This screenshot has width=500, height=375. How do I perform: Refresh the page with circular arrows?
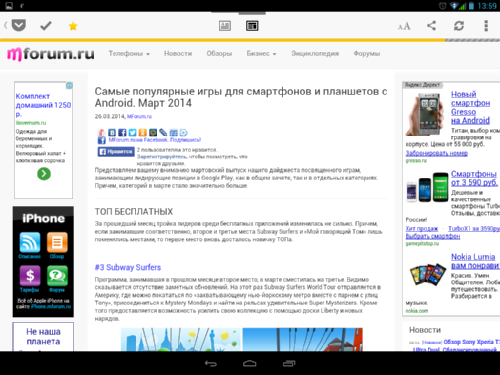[459, 26]
